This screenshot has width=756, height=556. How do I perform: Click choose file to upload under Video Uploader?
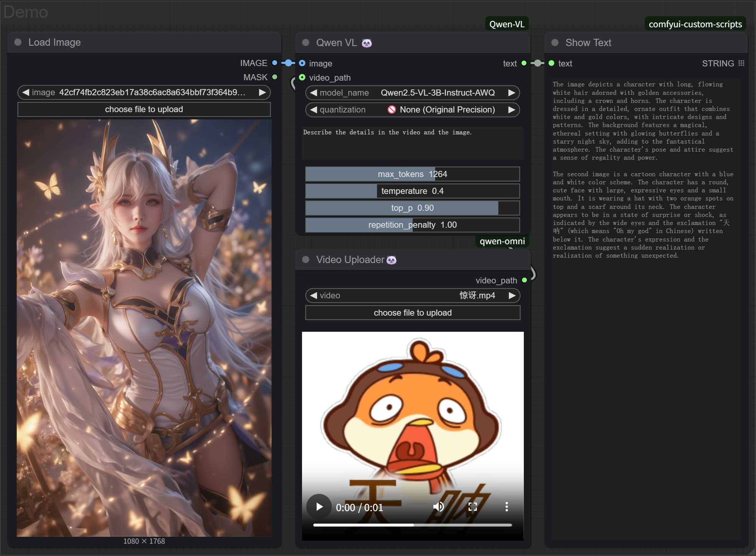[413, 313]
